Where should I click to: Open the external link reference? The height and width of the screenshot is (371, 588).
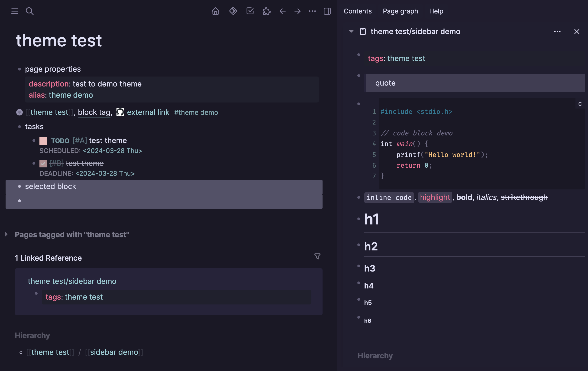(x=148, y=112)
